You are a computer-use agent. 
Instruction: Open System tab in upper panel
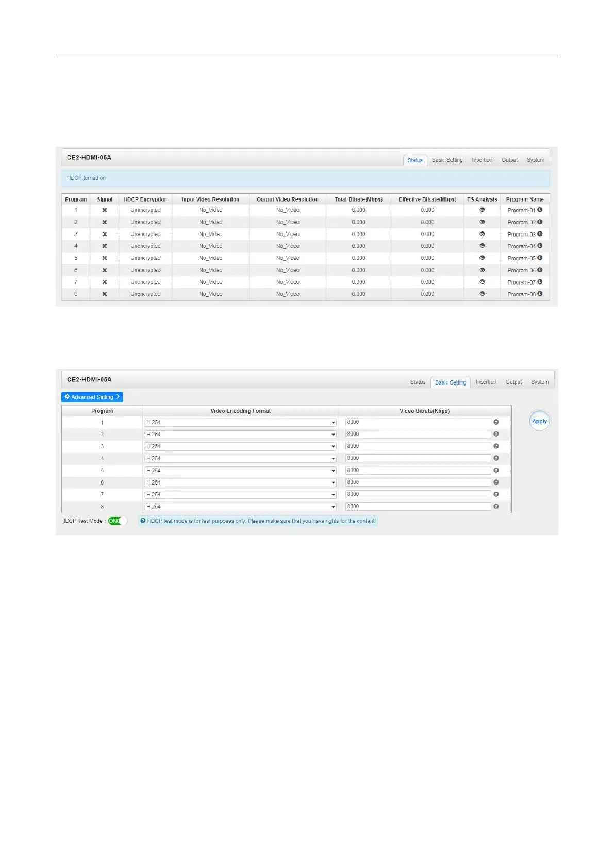[535, 160]
